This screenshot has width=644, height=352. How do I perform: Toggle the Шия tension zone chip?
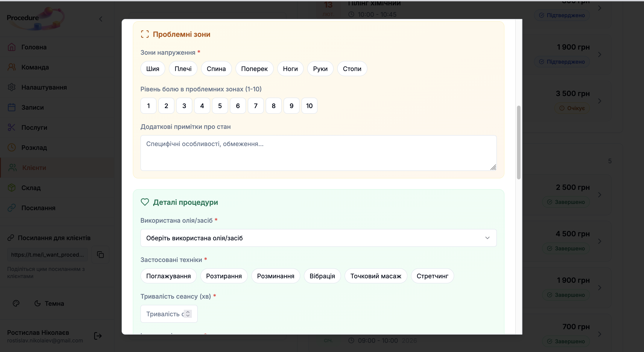point(153,69)
